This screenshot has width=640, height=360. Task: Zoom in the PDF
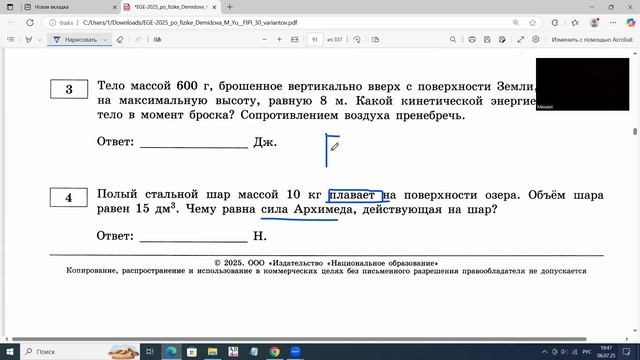(x=279, y=40)
